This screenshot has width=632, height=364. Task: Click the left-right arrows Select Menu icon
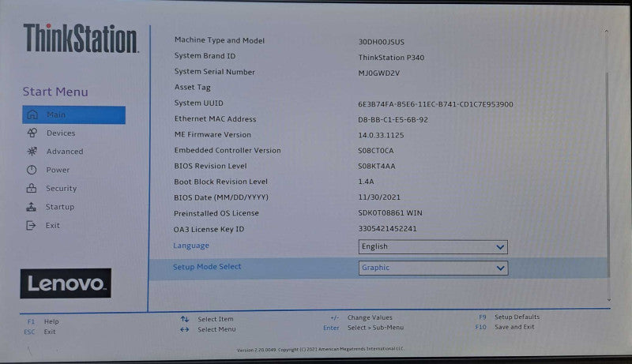click(185, 329)
